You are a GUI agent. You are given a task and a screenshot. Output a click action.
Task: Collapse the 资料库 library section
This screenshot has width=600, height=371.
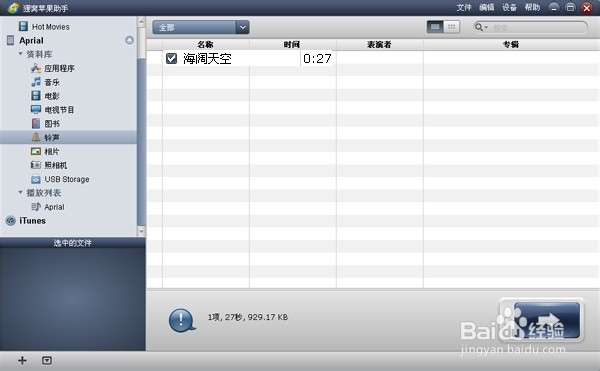coord(20,54)
